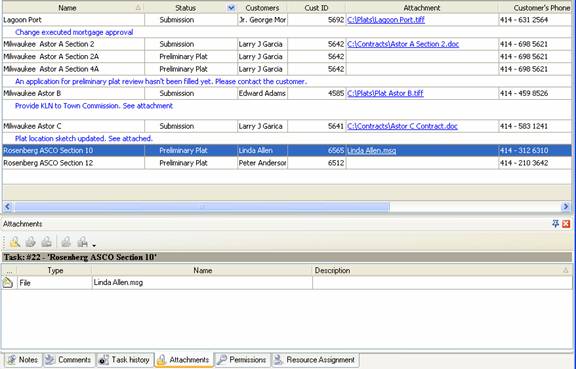Viewport: 576px width, 369px height.
Task: Select the Milwaukee Astor A Section 2A row
Action: pyautogui.click(x=287, y=57)
